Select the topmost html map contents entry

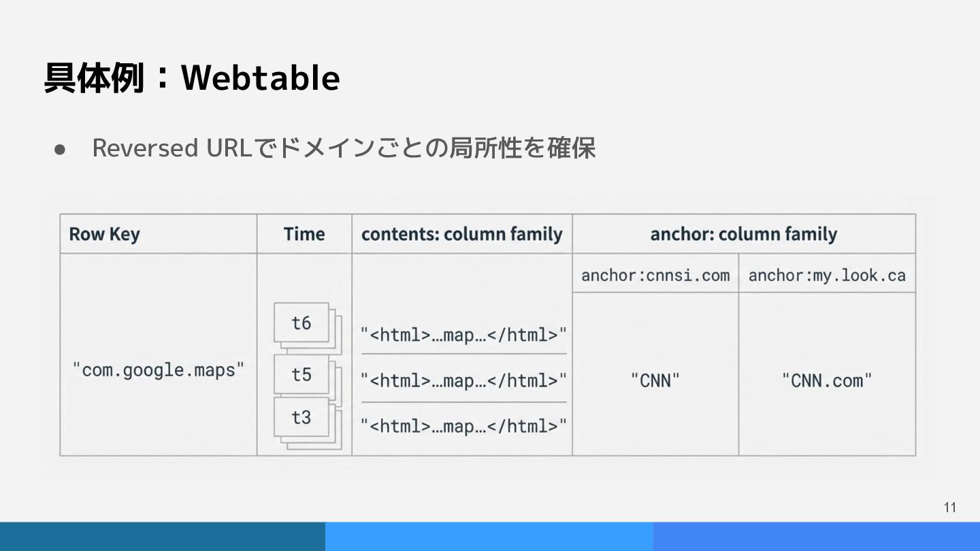pyautogui.click(x=463, y=335)
